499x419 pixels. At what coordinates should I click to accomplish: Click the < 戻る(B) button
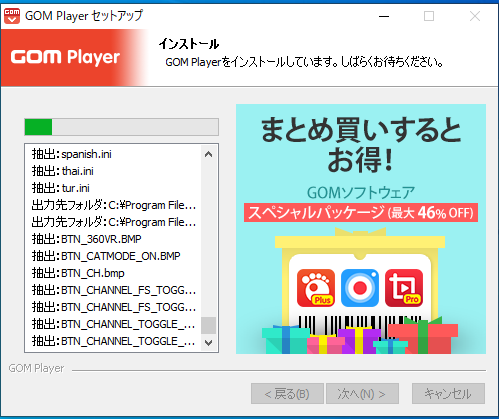(x=287, y=394)
